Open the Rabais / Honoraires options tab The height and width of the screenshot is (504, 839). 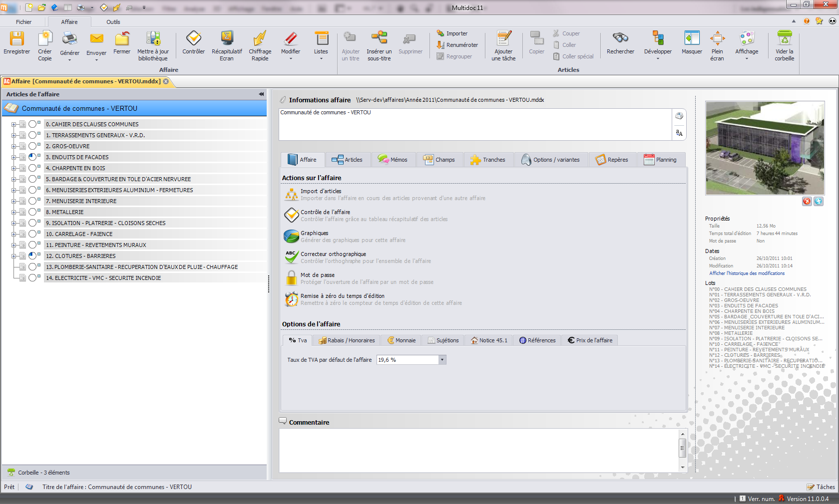pyautogui.click(x=347, y=340)
